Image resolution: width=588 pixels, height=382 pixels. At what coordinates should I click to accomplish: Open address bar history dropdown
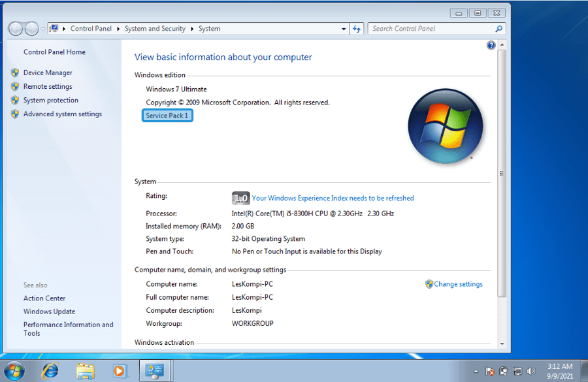point(344,29)
